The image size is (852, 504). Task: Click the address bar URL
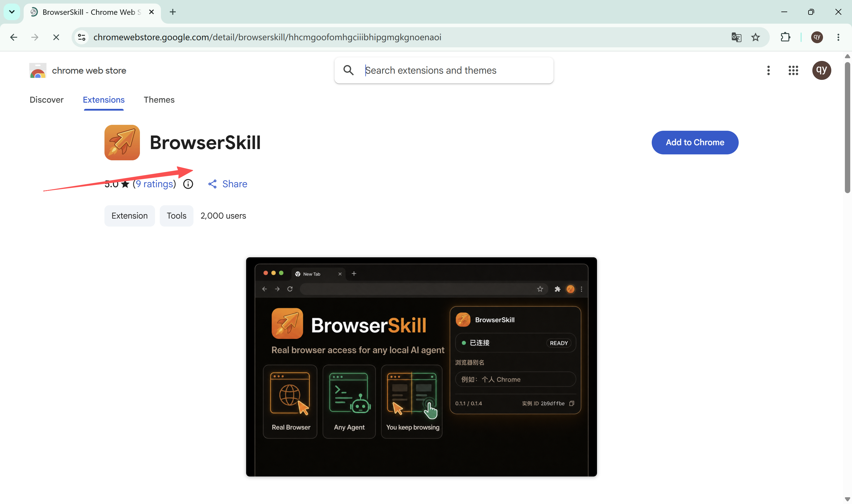point(267,37)
